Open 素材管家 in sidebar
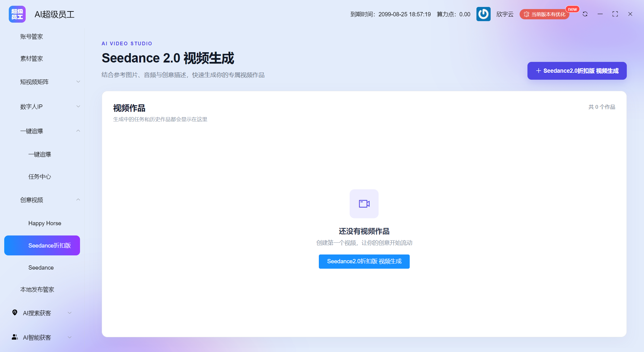644x352 pixels. coord(42,59)
